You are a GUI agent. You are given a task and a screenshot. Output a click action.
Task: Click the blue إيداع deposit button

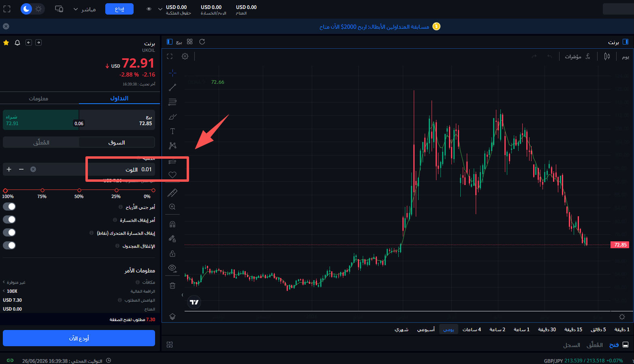119,9
